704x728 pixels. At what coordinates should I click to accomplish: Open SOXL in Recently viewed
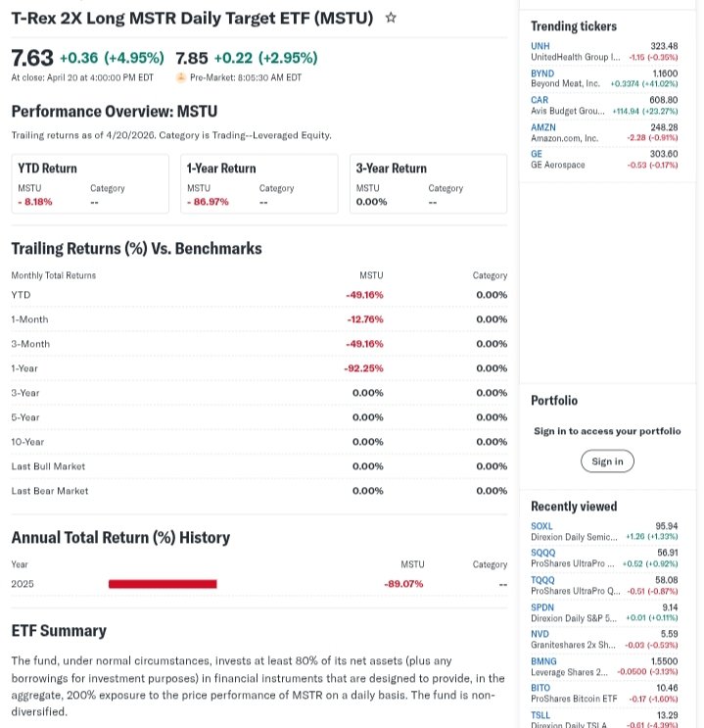click(x=541, y=526)
